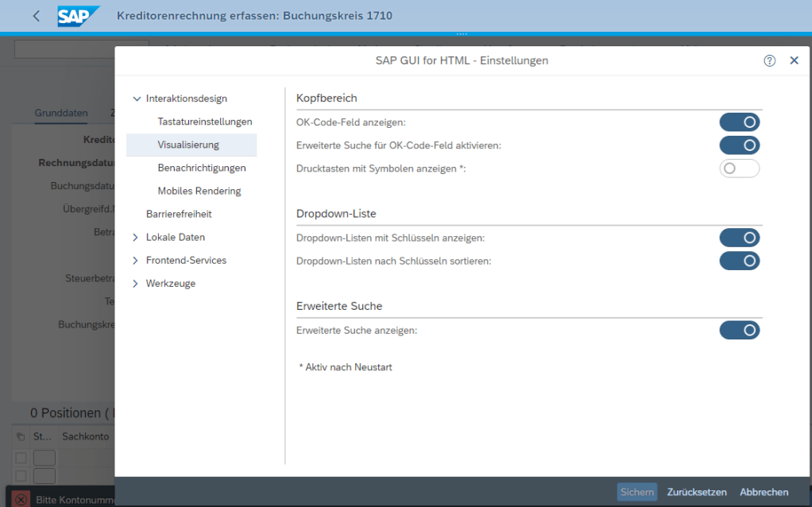Collapse the Interaktionsdesign tree node
The width and height of the screenshot is (812, 507).
pyautogui.click(x=137, y=99)
